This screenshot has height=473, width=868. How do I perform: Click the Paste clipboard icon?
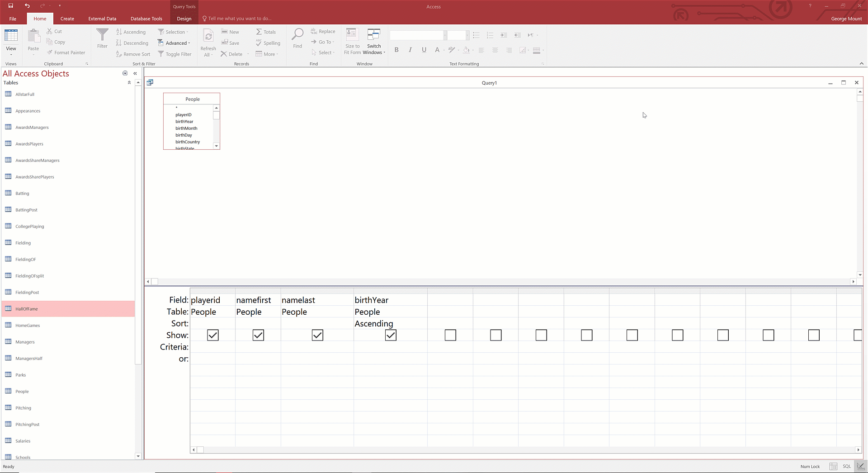tap(33, 36)
